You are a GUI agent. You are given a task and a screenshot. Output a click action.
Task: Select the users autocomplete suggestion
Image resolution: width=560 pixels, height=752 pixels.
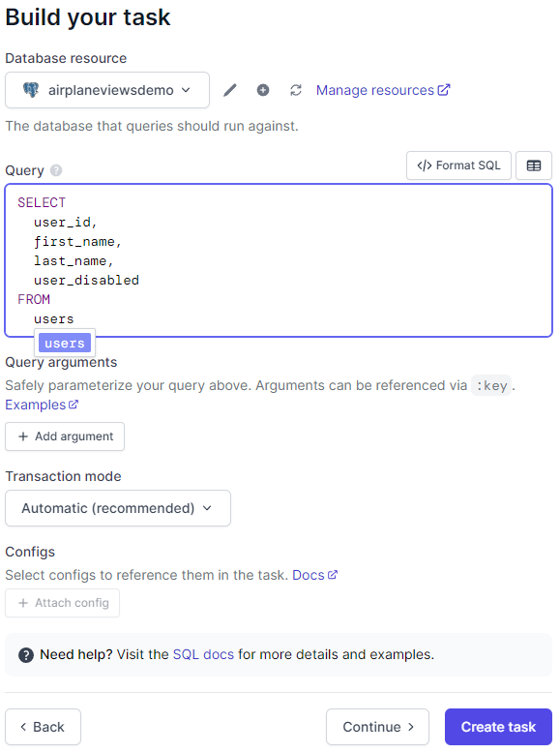pyautogui.click(x=65, y=343)
